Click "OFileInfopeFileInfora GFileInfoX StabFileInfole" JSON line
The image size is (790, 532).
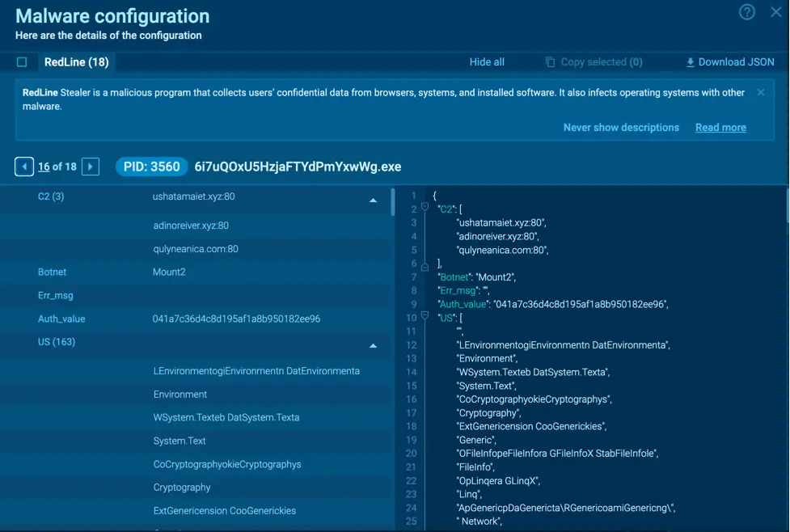[x=557, y=454]
